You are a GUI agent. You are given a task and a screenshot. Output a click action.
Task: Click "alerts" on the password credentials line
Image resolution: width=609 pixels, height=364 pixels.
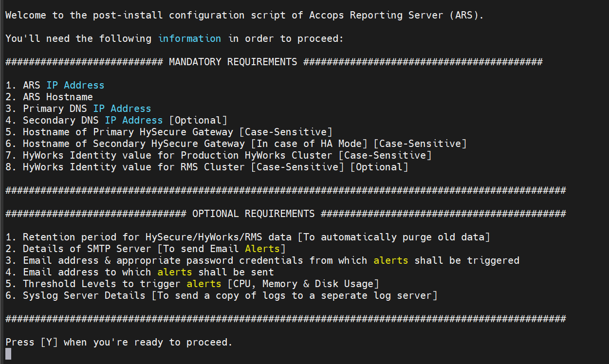tap(391, 260)
